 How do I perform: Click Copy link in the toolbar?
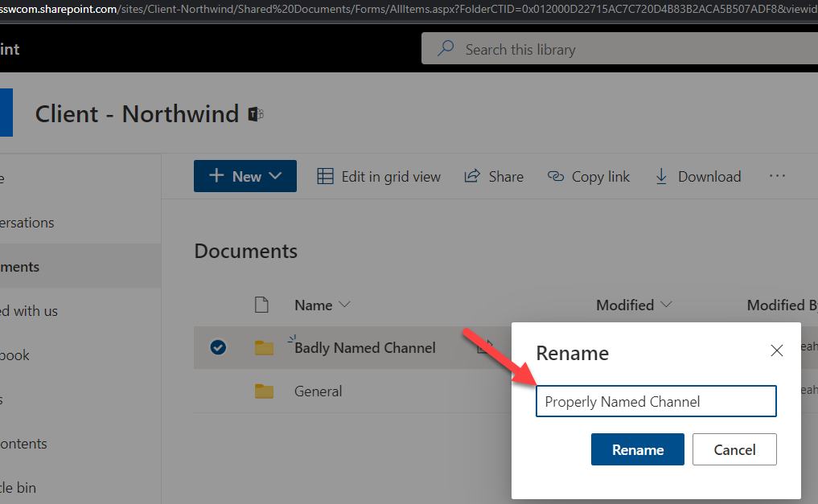(x=589, y=177)
